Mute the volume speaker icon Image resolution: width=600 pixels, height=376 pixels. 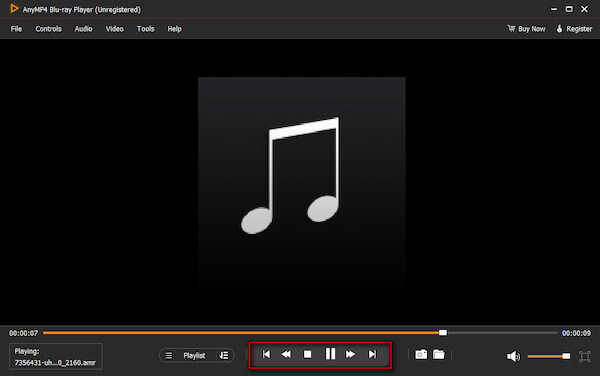tap(513, 356)
